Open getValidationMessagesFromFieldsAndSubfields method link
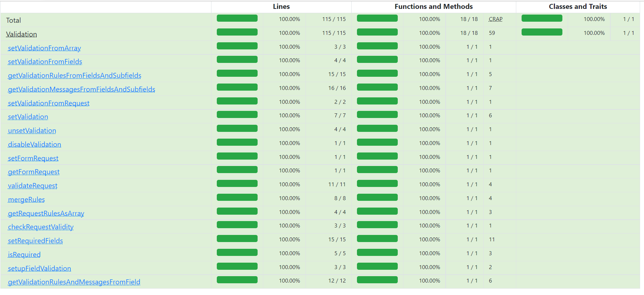The height and width of the screenshot is (295, 644). coord(82,90)
